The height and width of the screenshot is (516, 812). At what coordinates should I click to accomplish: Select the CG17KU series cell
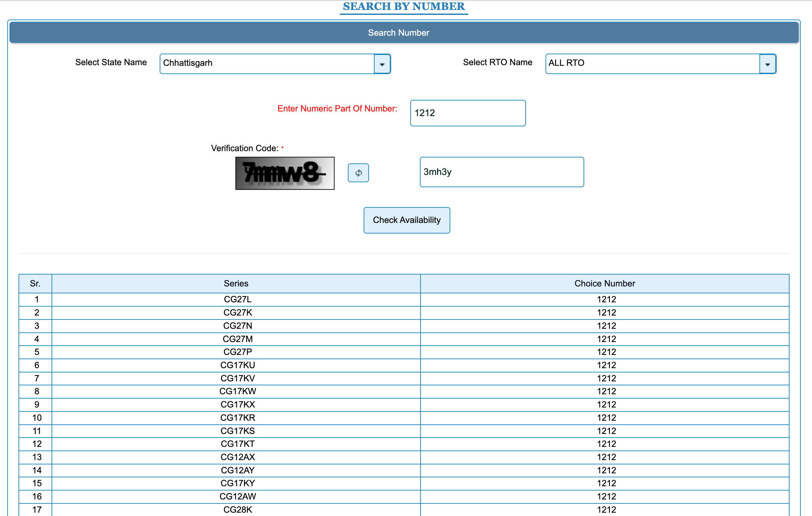coord(237,365)
